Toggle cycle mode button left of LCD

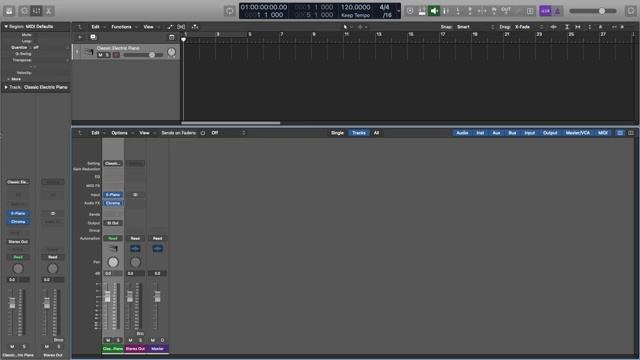pyautogui.click(x=229, y=11)
